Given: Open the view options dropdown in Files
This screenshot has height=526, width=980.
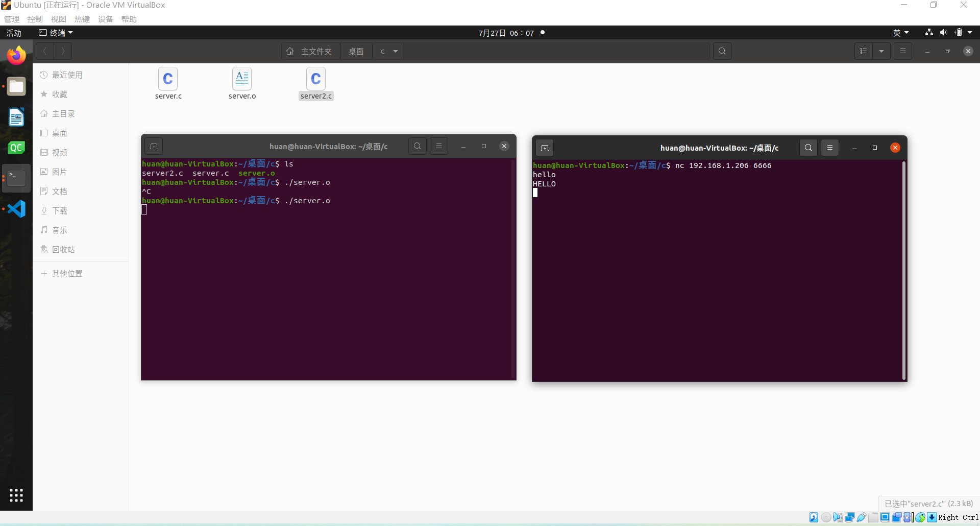Looking at the screenshot, I should (x=883, y=51).
